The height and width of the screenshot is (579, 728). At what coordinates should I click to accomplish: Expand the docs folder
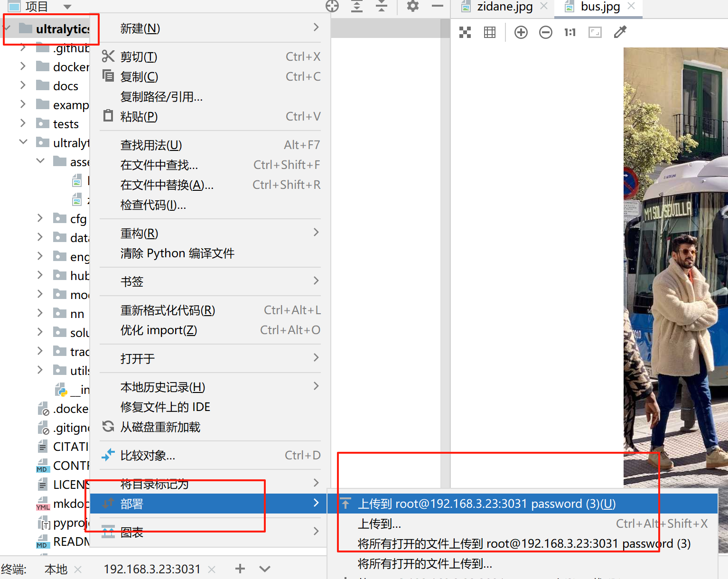pyautogui.click(x=22, y=85)
